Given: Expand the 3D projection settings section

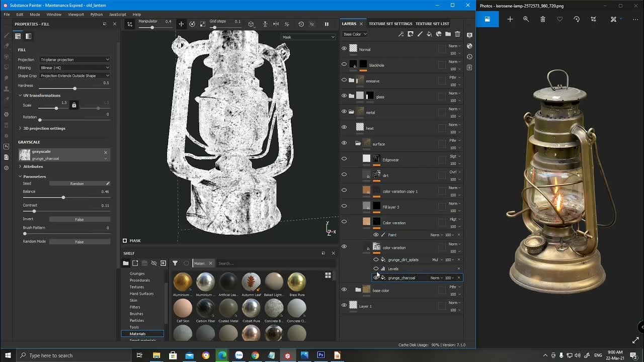Looking at the screenshot, I should pyautogui.click(x=42, y=128).
